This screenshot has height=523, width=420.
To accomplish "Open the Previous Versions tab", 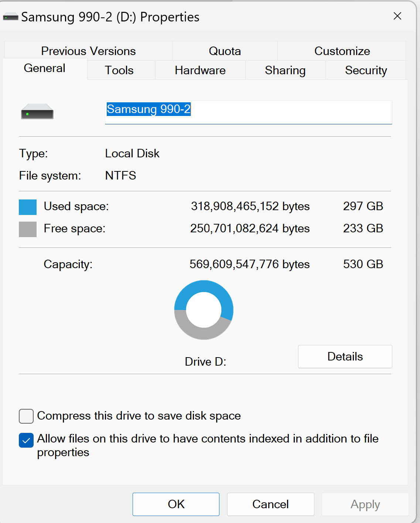I will (88, 51).
